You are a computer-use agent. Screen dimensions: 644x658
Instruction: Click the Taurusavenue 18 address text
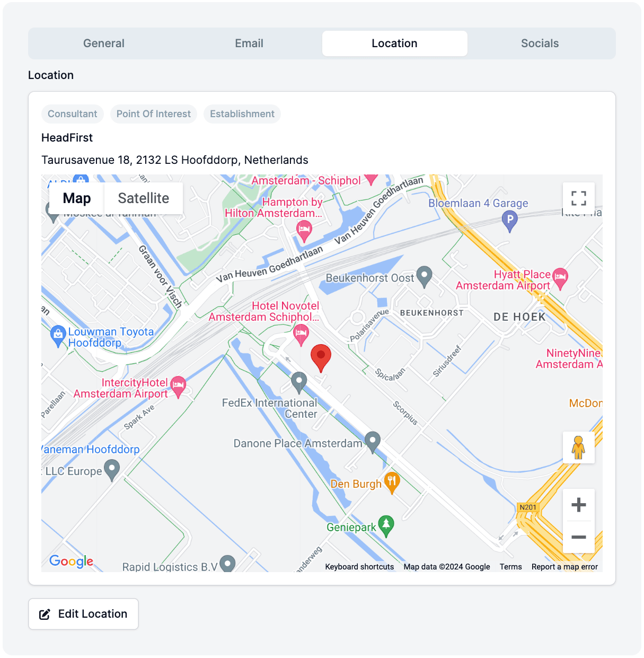click(x=175, y=160)
